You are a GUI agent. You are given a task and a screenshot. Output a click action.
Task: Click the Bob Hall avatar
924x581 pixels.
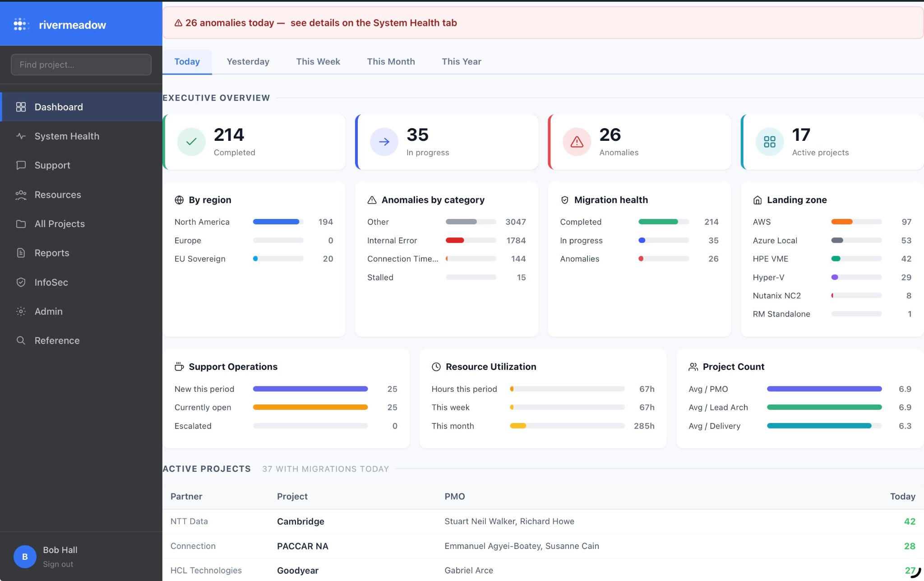[x=25, y=557]
